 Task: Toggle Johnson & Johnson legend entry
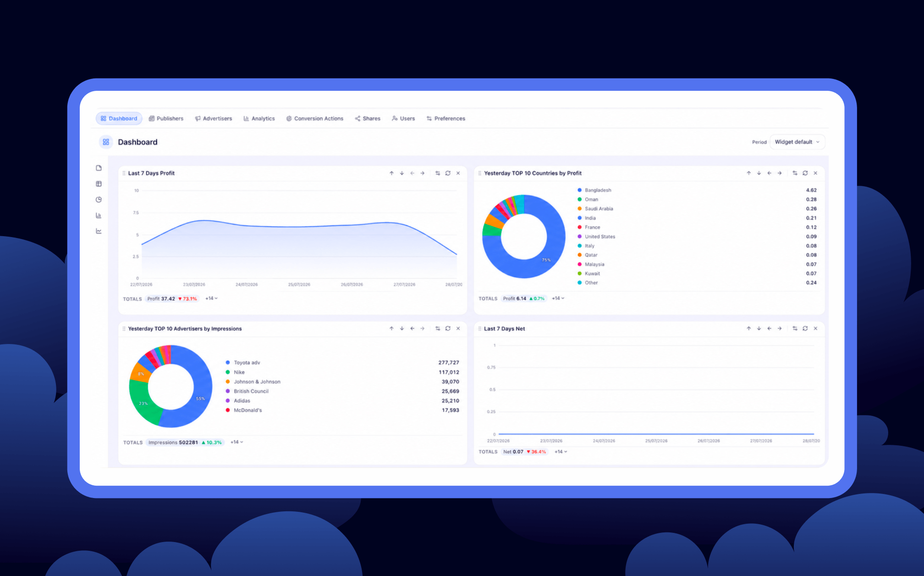click(x=253, y=382)
